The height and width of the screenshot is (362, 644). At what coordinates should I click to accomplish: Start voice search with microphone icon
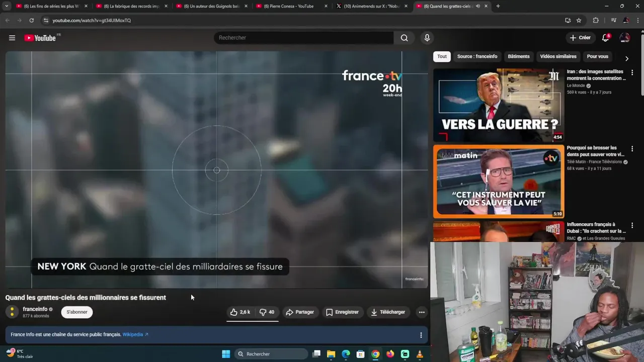point(427,38)
